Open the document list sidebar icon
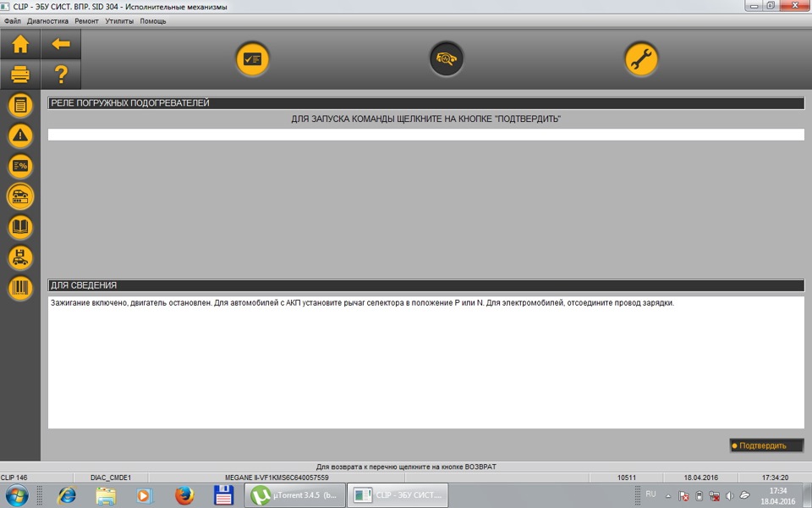The image size is (812, 508). point(20,105)
